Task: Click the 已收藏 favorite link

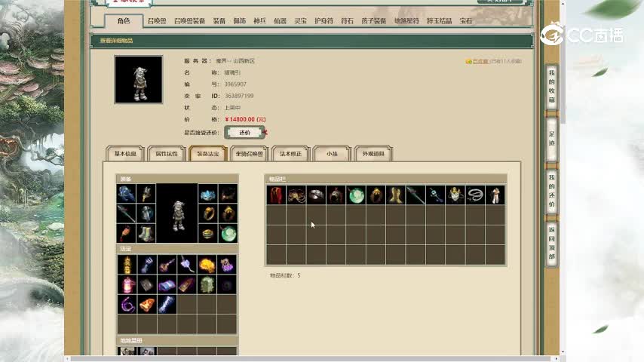Action: click(480, 61)
